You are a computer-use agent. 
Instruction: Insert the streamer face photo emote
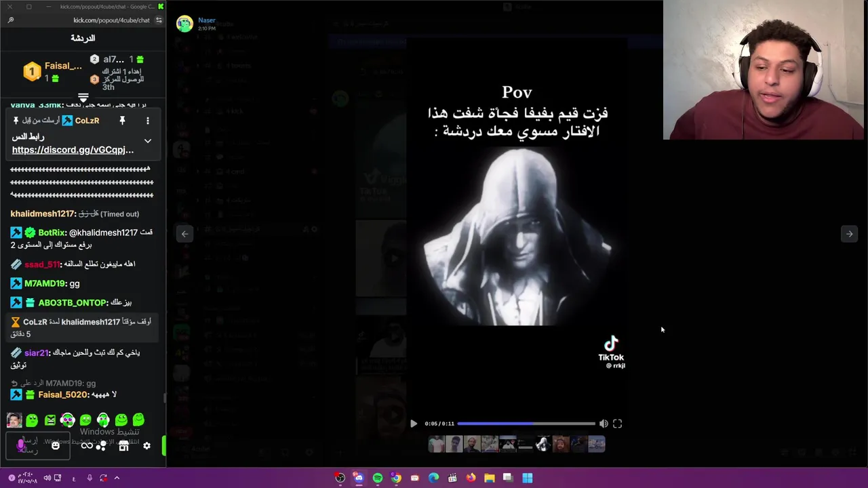click(14, 420)
